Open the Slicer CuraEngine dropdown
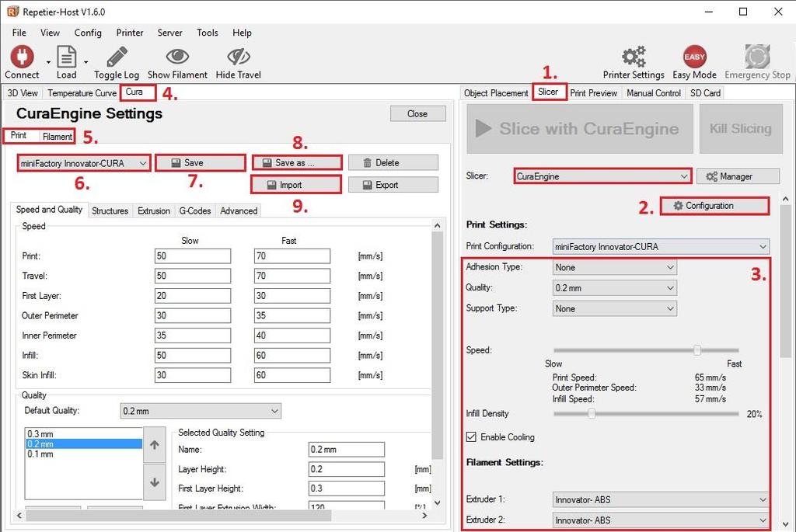796x532 pixels. [602, 176]
